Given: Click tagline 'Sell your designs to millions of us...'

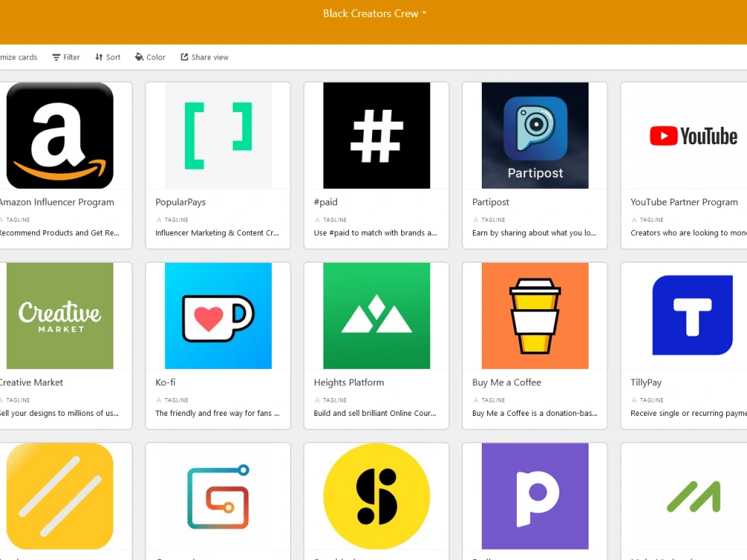Looking at the screenshot, I should [60, 414].
